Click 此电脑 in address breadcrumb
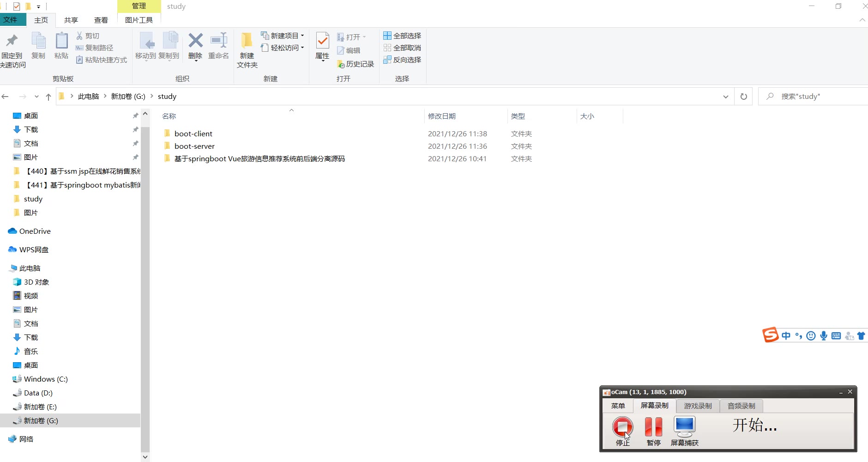Image resolution: width=868 pixels, height=462 pixels. [x=88, y=96]
